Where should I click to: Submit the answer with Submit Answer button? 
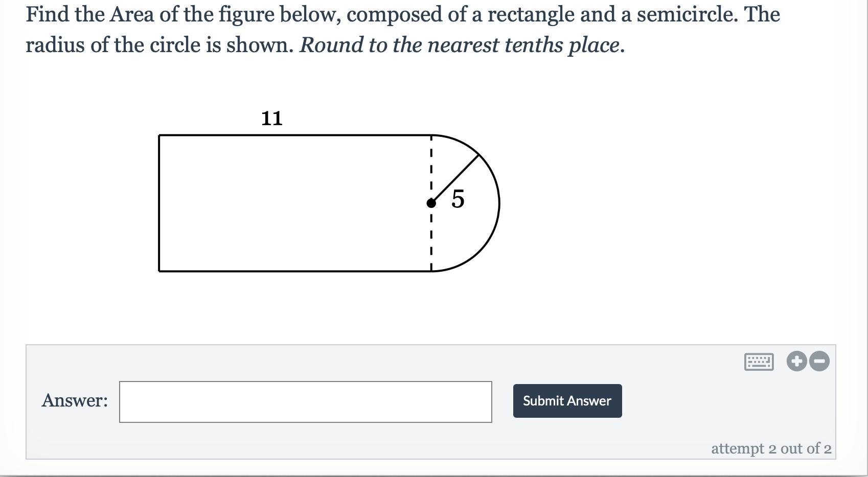(x=567, y=401)
